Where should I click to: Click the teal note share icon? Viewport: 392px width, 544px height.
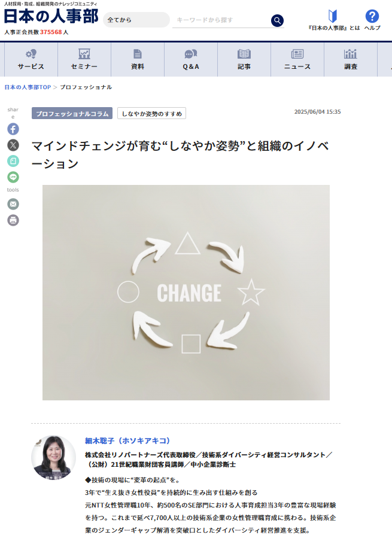13,161
